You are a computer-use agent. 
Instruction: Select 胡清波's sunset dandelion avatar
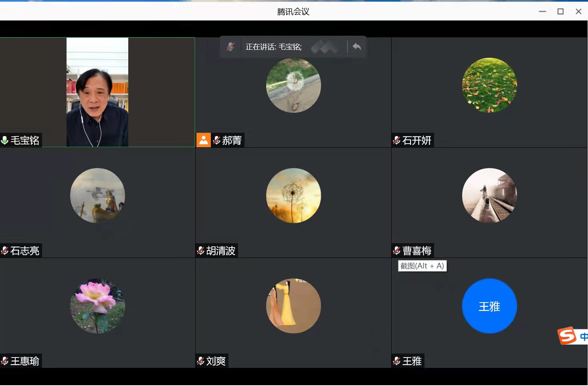point(293,195)
